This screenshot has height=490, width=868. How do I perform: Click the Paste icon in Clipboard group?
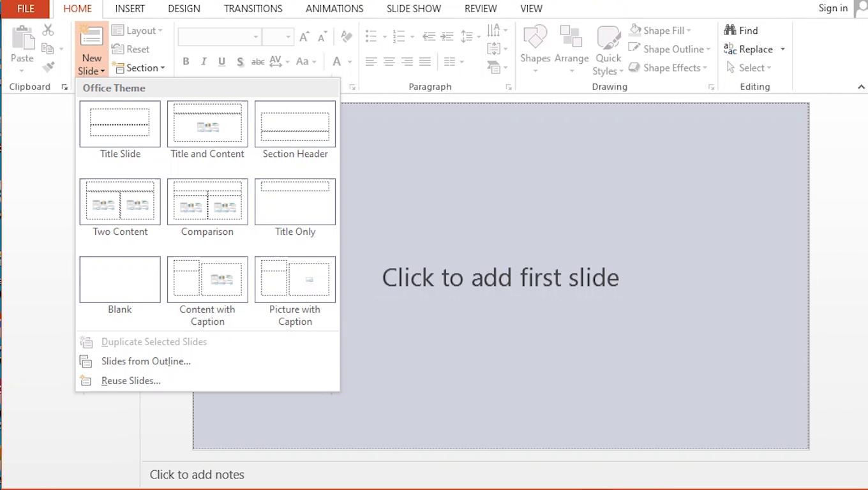pos(22,40)
